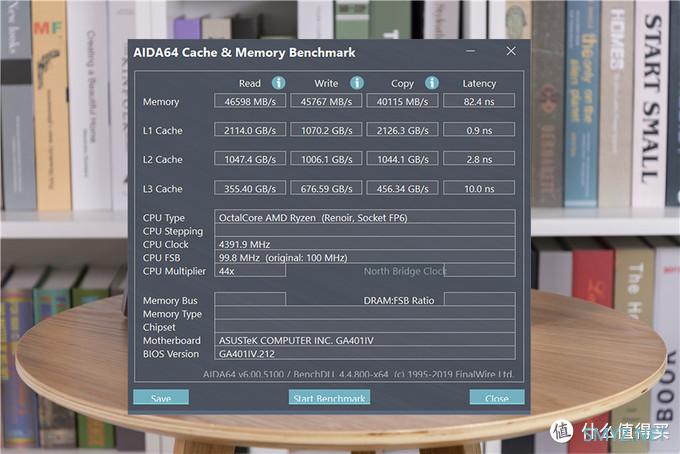Select L3 Cache read 355.40 GB/s
The width and height of the screenshot is (680, 454).
pos(250,188)
